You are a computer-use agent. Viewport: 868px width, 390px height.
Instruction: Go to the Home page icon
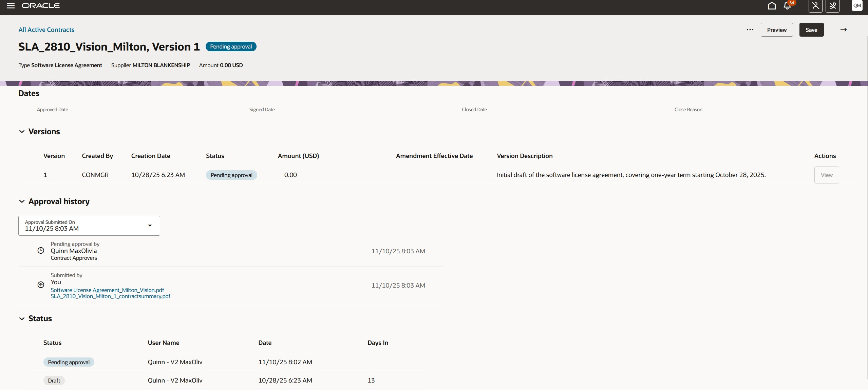pyautogui.click(x=772, y=6)
